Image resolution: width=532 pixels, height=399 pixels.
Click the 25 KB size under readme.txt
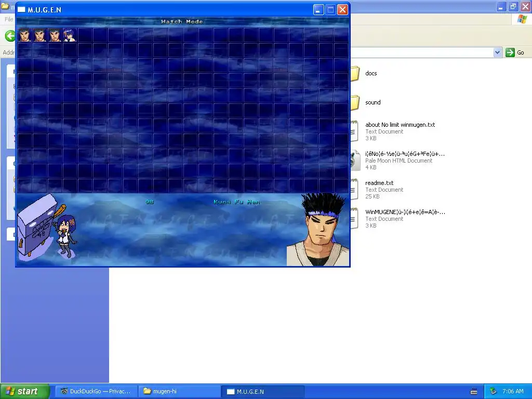coord(372,196)
